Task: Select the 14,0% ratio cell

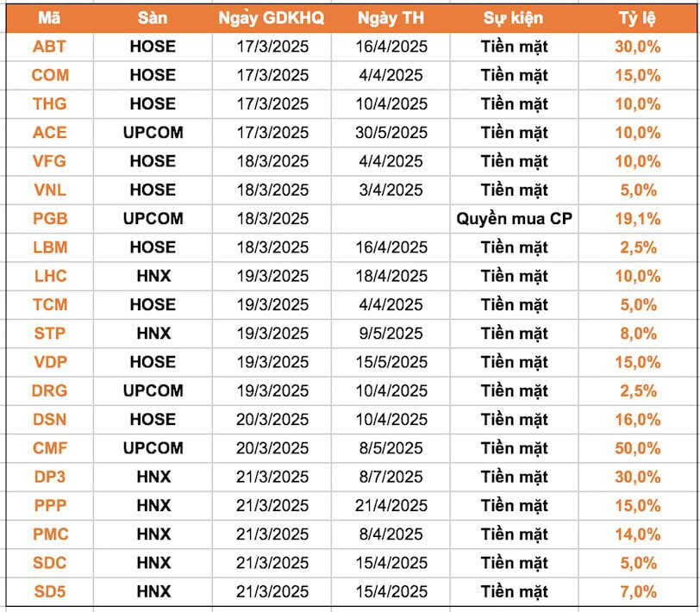Action: pos(637,534)
